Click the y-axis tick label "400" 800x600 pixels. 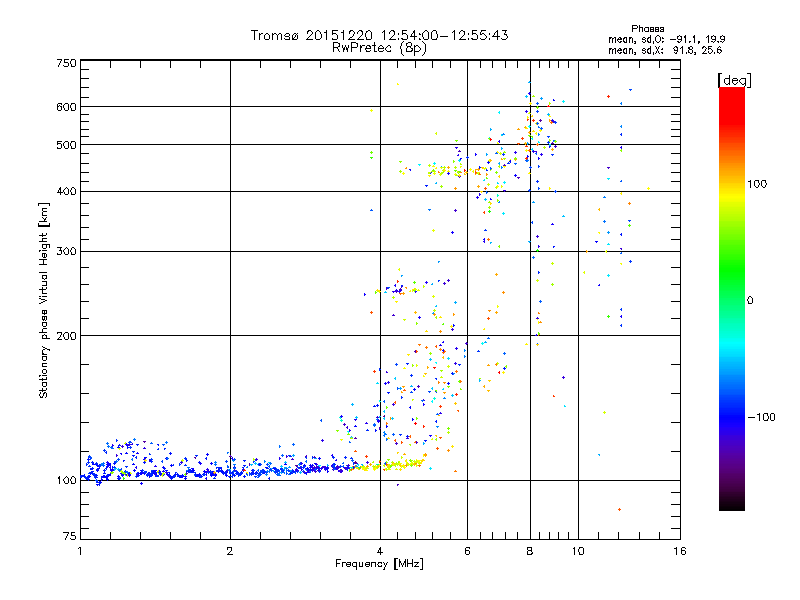66,192
